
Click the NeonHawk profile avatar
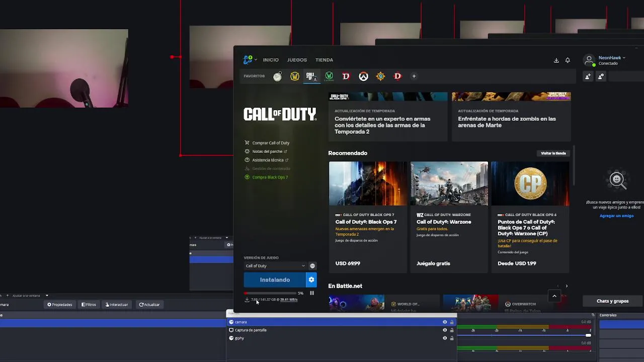pyautogui.click(x=589, y=60)
